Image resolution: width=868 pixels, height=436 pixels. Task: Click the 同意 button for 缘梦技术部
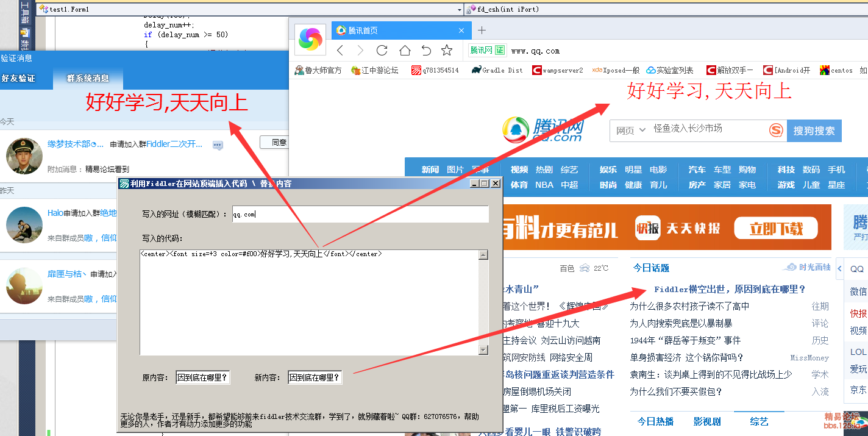click(x=276, y=142)
